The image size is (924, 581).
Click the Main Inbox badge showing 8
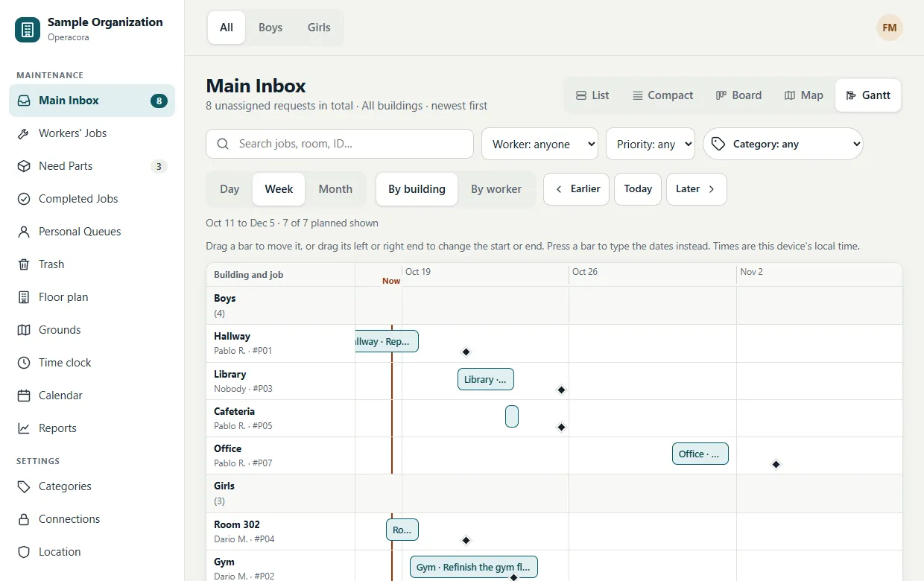(159, 101)
